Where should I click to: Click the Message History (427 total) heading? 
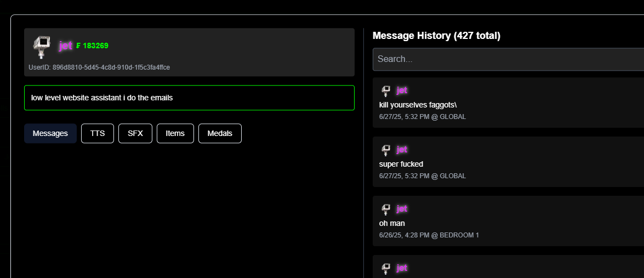436,36
